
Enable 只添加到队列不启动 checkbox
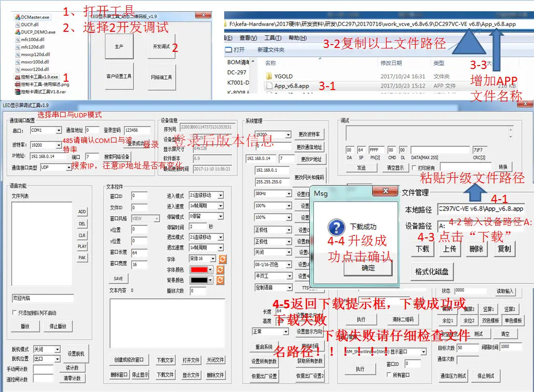[x=14, y=313]
